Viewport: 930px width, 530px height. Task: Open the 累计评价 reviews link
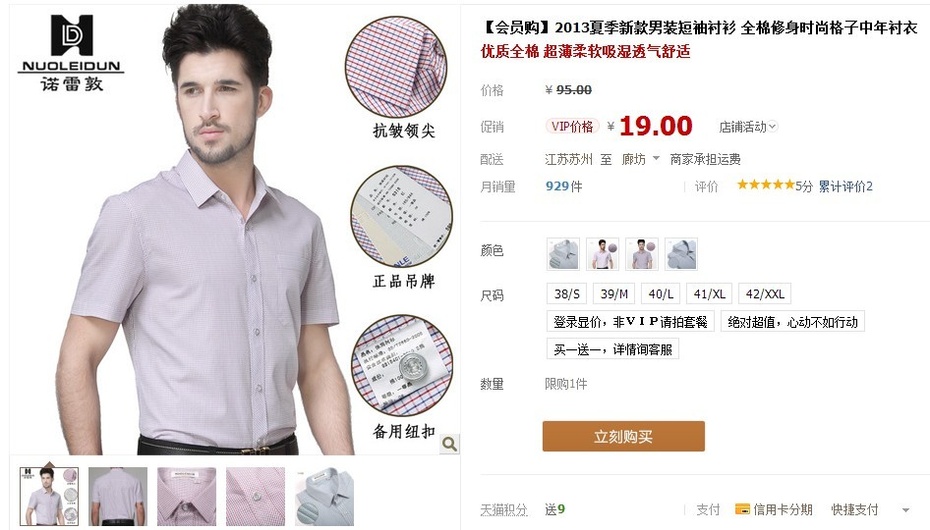click(845, 186)
